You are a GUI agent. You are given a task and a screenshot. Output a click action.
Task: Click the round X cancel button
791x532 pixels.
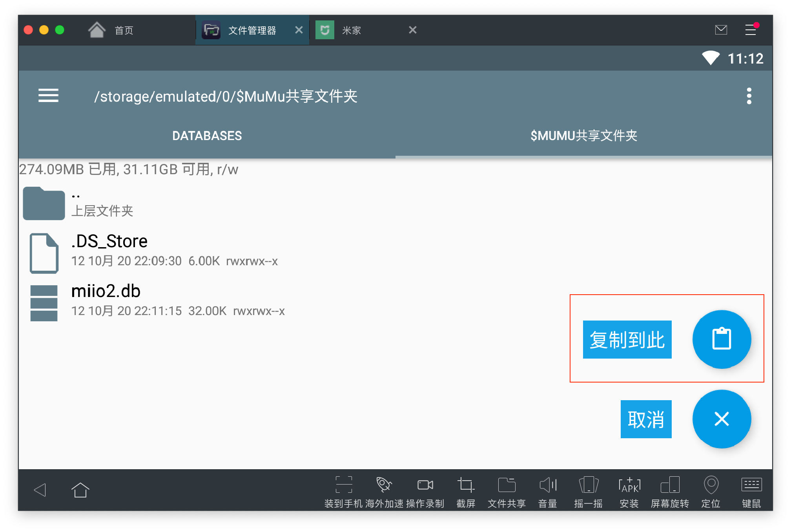tap(721, 419)
